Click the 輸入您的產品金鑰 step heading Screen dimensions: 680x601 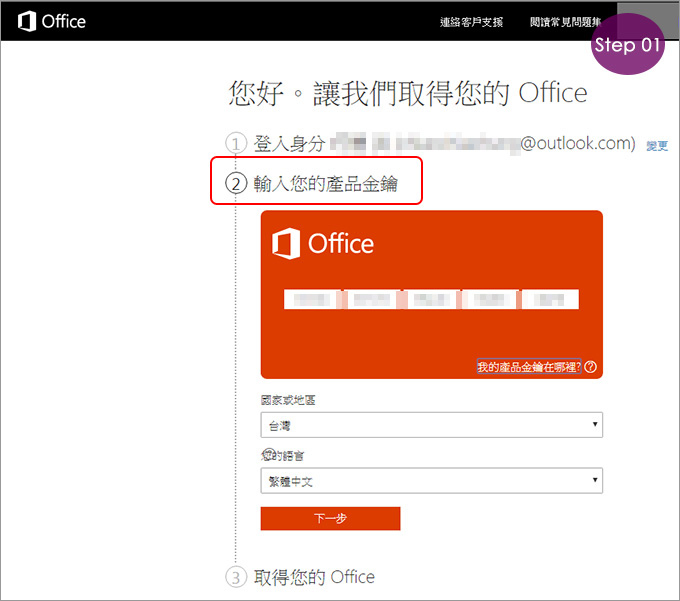click(x=326, y=184)
